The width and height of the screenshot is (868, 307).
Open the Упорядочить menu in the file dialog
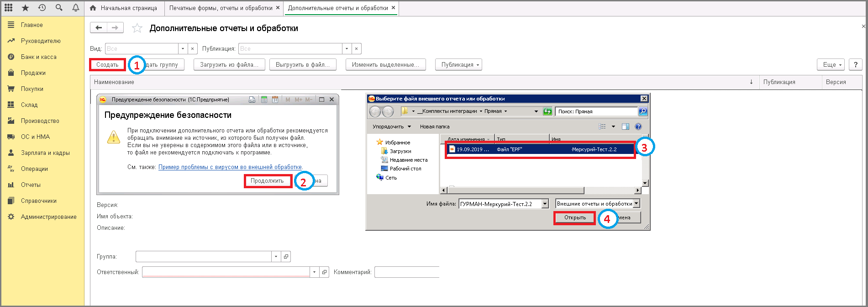click(x=391, y=127)
